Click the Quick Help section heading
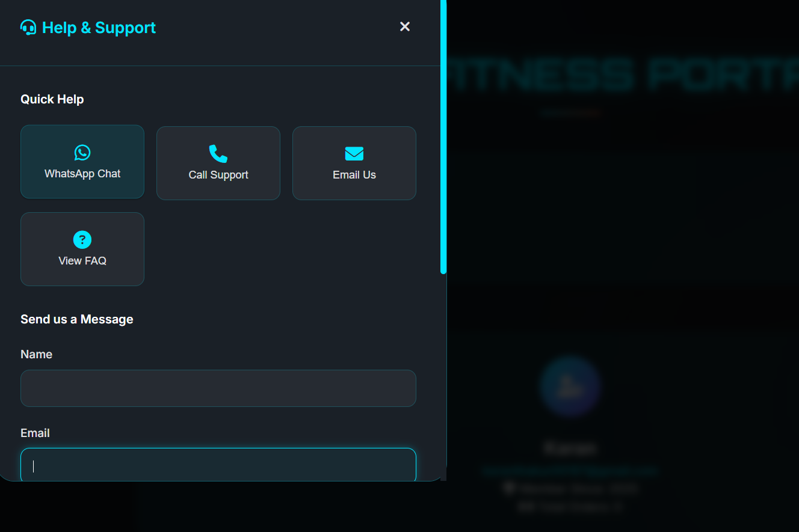The image size is (799, 532). [x=52, y=99]
